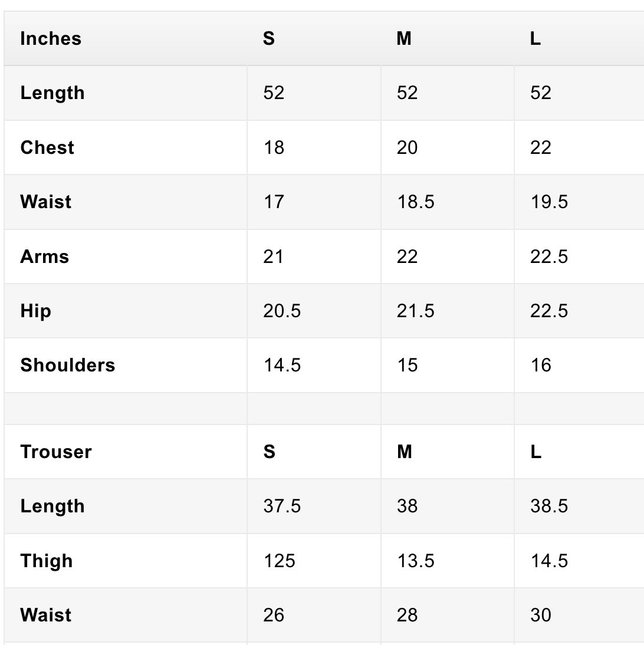Viewport: 644px width, 645px height.
Task: Click the Arms row label
Action: (45, 256)
